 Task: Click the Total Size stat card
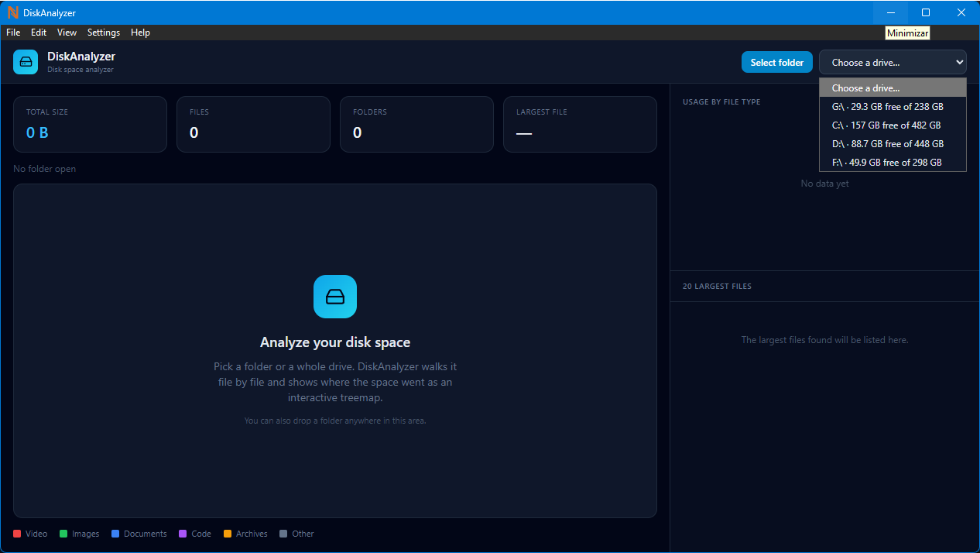90,124
